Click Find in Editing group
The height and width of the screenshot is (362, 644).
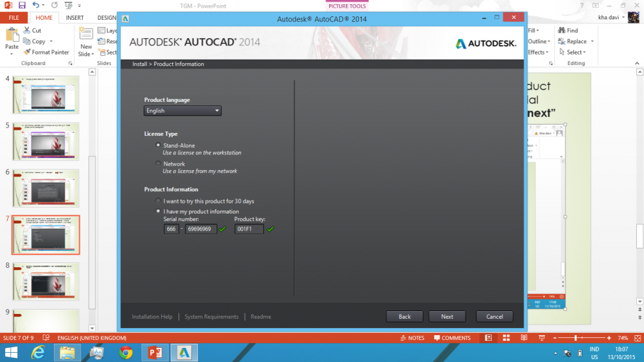568,30
